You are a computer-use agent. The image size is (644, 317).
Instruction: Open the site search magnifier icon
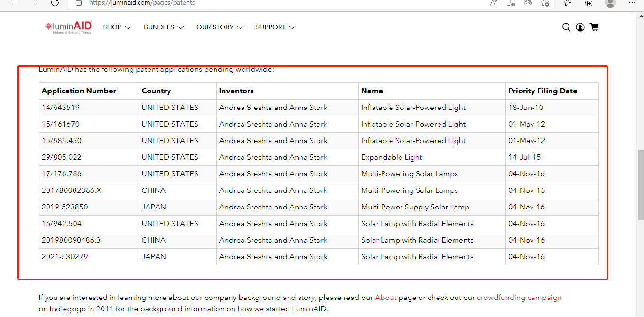click(x=566, y=27)
